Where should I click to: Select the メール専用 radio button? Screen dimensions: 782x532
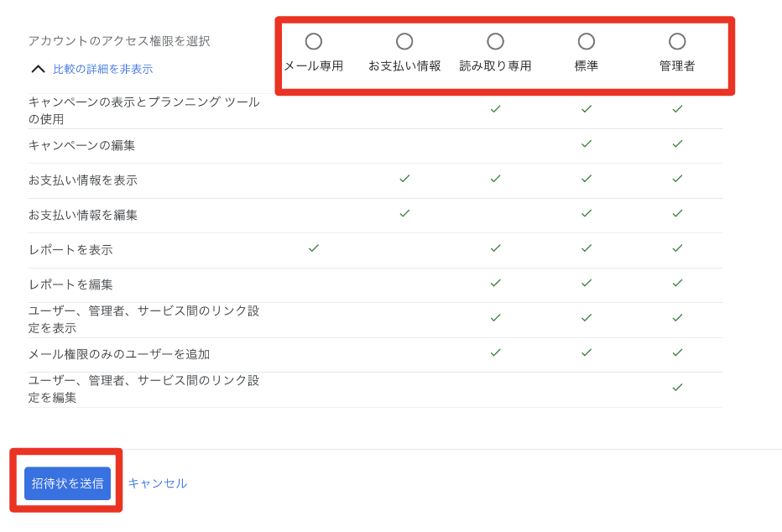[x=314, y=41]
